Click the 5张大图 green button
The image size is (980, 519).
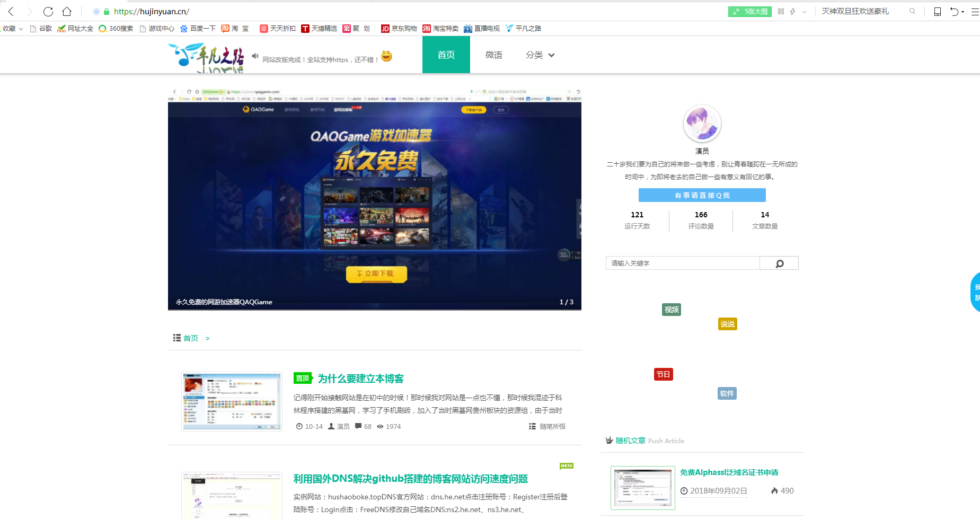click(749, 12)
